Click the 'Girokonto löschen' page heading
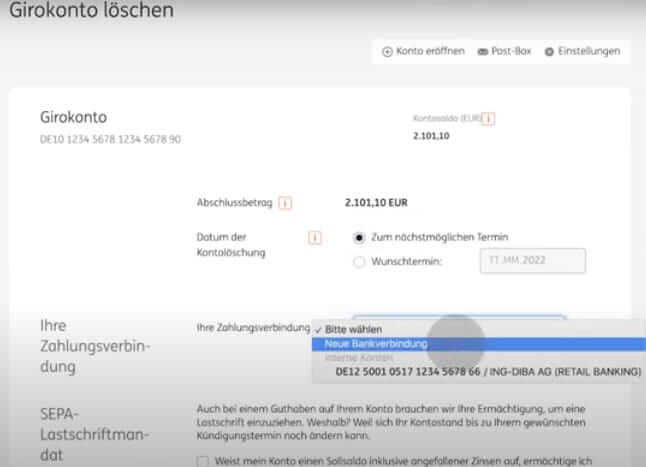The width and height of the screenshot is (646, 467). [91, 12]
